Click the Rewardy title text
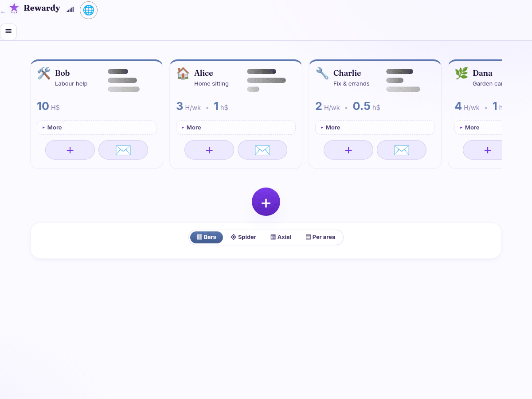Viewport: 532px width, 399px height. [x=42, y=8]
